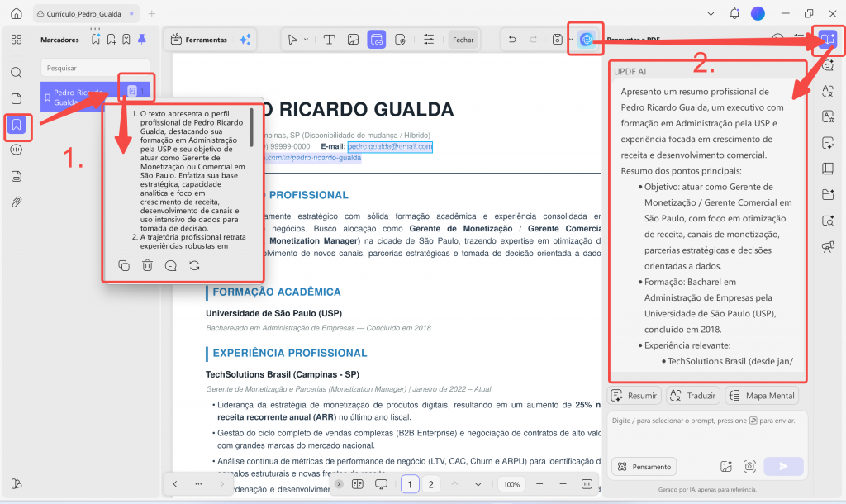This screenshot has width=846, height=504.
Task: Click the AI folder icon in right sidebar
Action: (x=828, y=194)
